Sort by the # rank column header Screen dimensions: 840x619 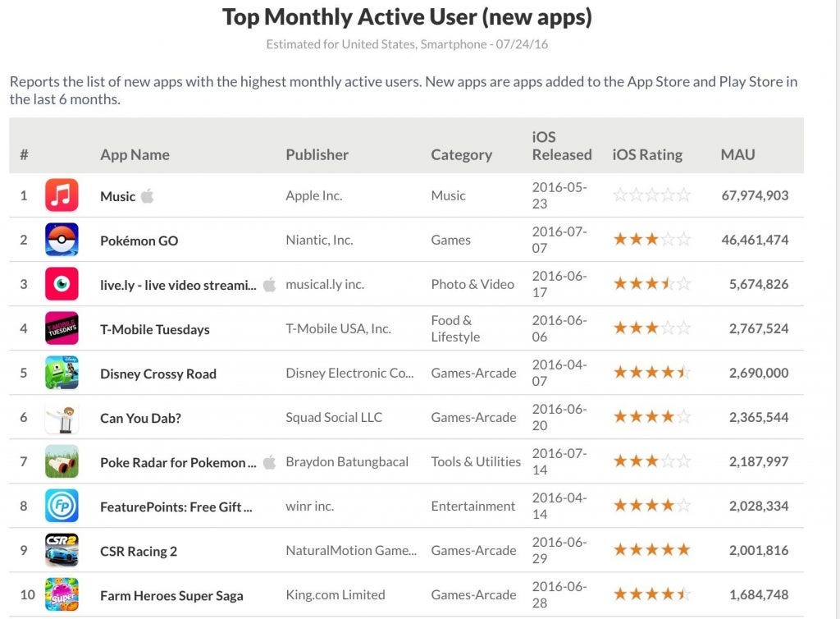[x=24, y=155]
